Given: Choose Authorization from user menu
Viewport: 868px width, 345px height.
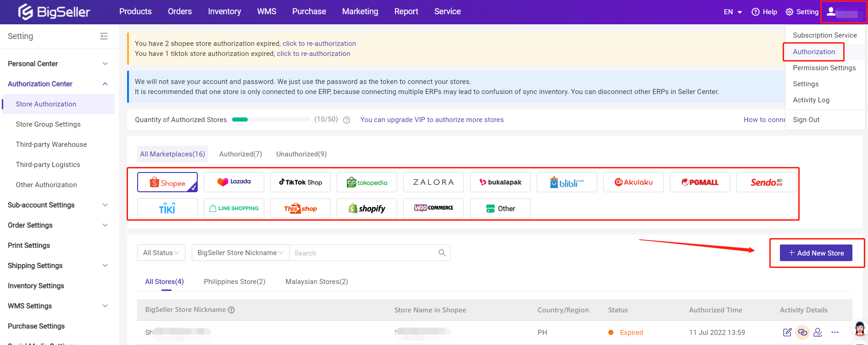Looking at the screenshot, I should tap(814, 52).
